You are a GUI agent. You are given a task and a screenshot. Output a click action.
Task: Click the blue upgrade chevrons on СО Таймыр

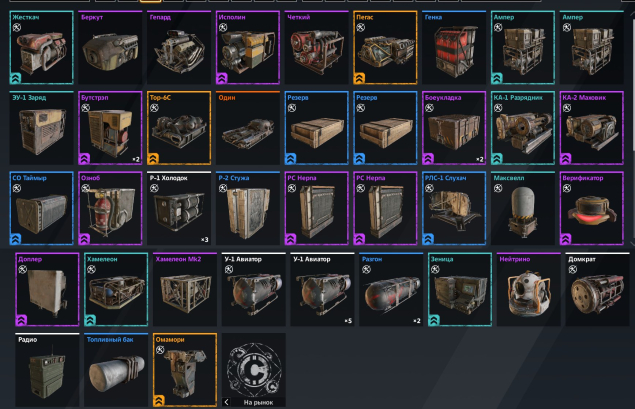point(15,239)
